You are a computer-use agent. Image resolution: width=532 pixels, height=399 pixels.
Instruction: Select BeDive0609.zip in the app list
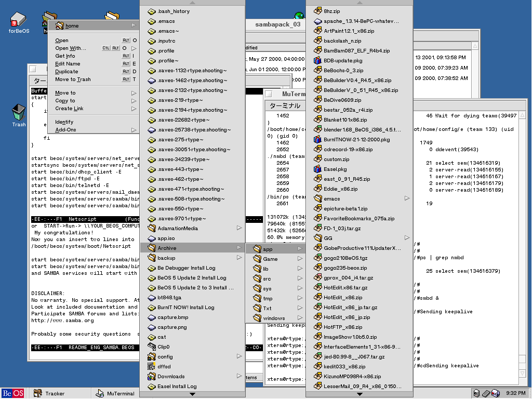click(x=360, y=100)
